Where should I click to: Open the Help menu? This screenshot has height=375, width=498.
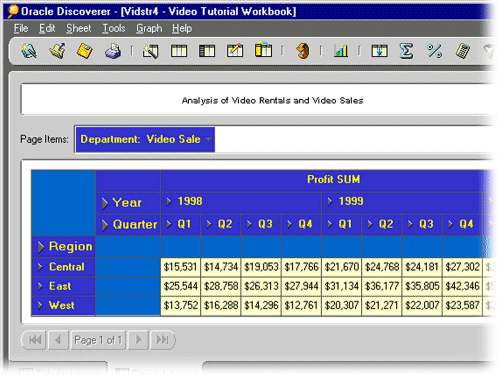182,29
